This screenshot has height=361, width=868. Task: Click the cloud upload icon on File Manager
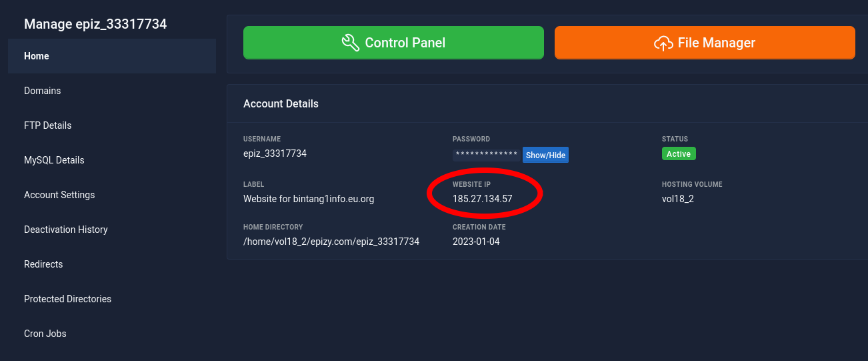tap(663, 43)
